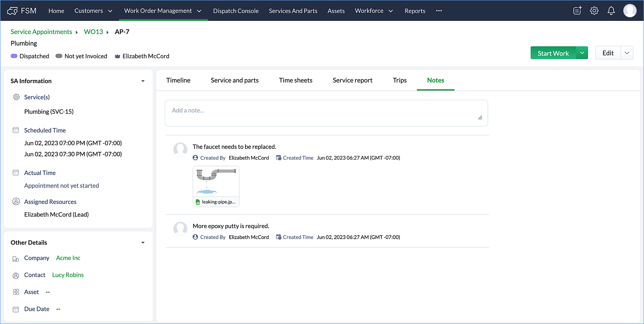Image resolution: width=644 pixels, height=324 pixels.
Task: Click the leaking-pipe file type icon
Action: (198, 202)
